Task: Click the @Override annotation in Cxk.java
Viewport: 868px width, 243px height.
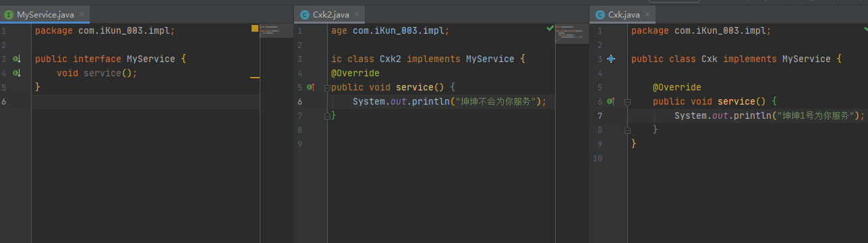Action: (x=677, y=87)
